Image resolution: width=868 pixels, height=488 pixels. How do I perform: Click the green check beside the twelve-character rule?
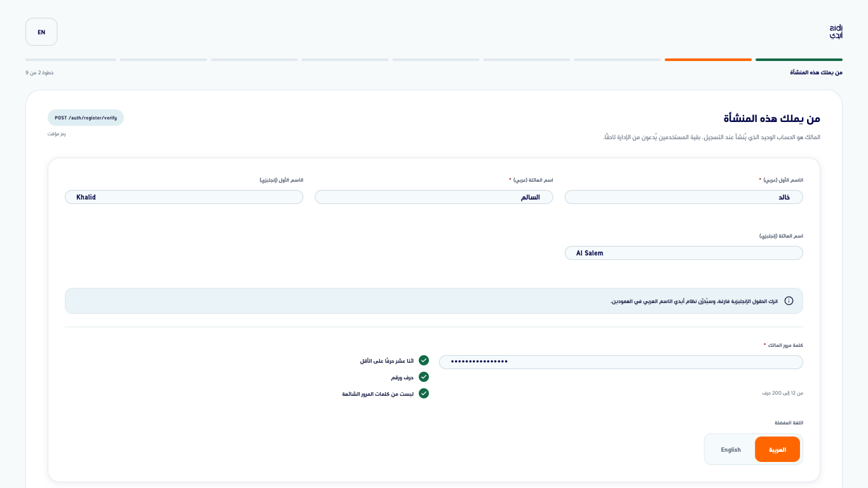(424, 360)
